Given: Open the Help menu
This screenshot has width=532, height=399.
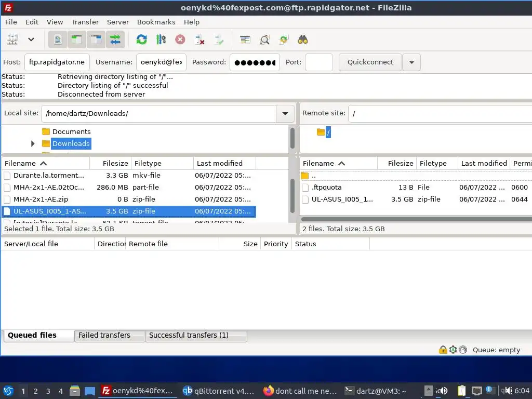Looking at the screenshot, I should tap(192, 22).
